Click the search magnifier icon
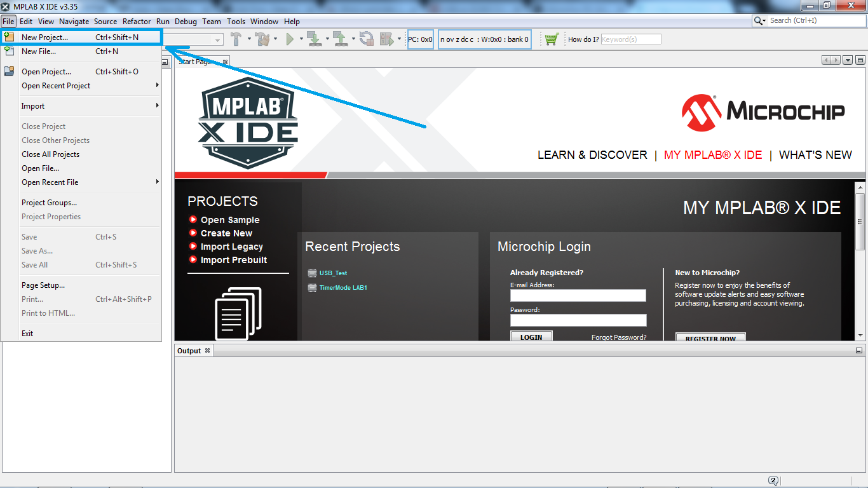This screenshot has width=868, height=488. tap(759, 20)
